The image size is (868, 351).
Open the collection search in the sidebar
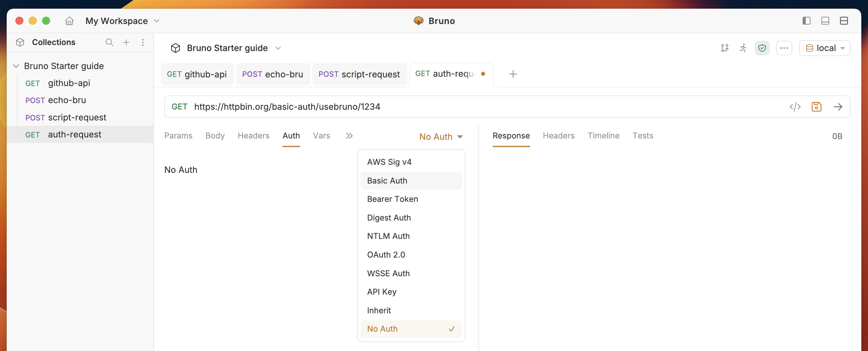pos(109,42)
